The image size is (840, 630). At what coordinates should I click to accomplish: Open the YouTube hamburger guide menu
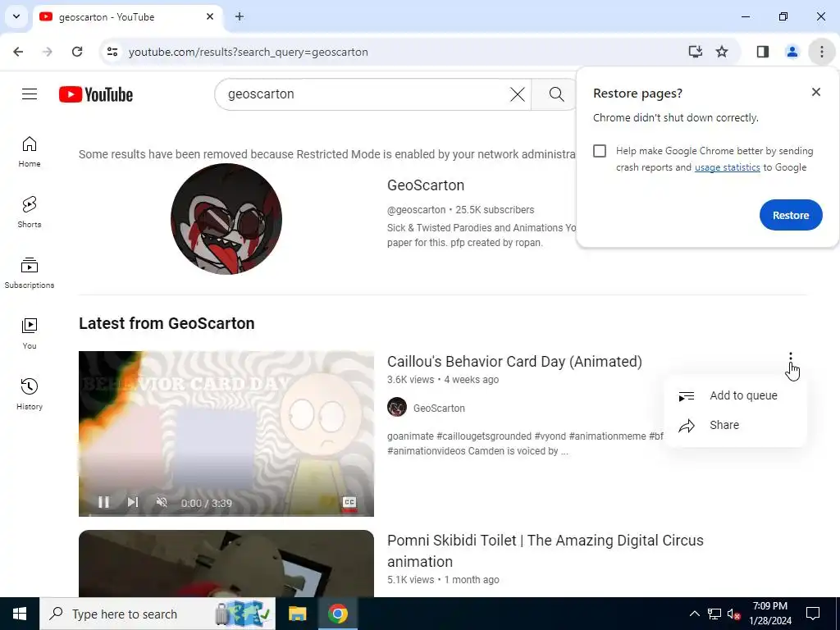coord(30,94)
